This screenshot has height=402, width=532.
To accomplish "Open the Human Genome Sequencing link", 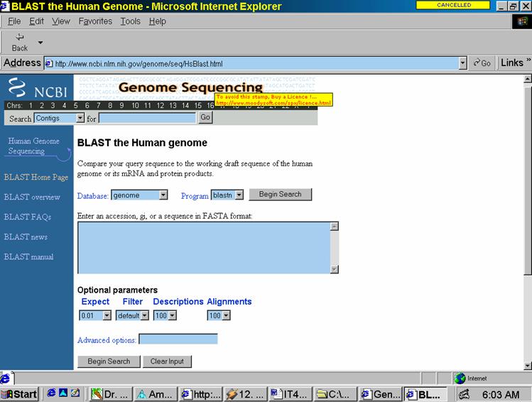I will pos(33,146).
